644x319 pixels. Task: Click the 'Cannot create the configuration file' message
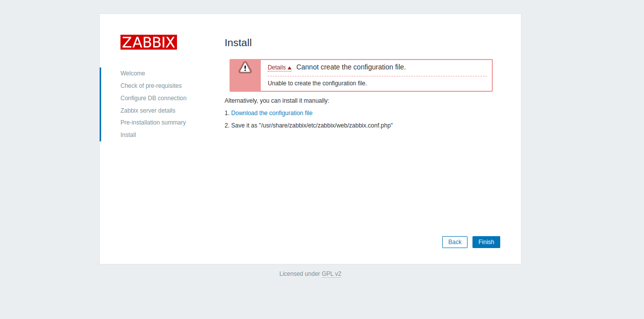pyautogui.click(x=351, y=67)
